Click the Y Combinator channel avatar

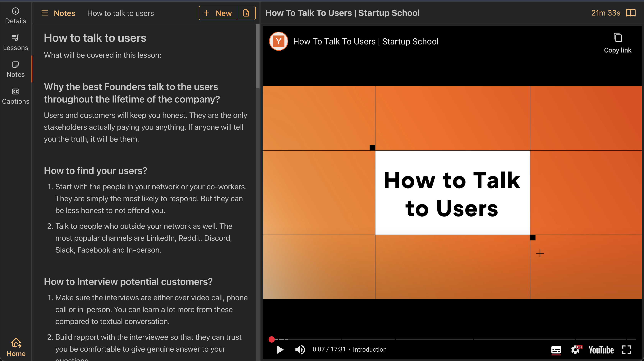(x=278, y=41)
